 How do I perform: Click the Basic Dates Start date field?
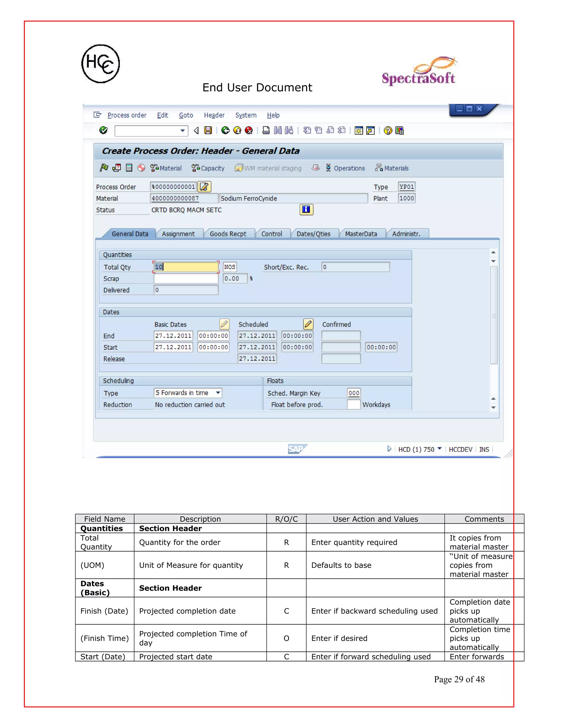tap(173, 347)
